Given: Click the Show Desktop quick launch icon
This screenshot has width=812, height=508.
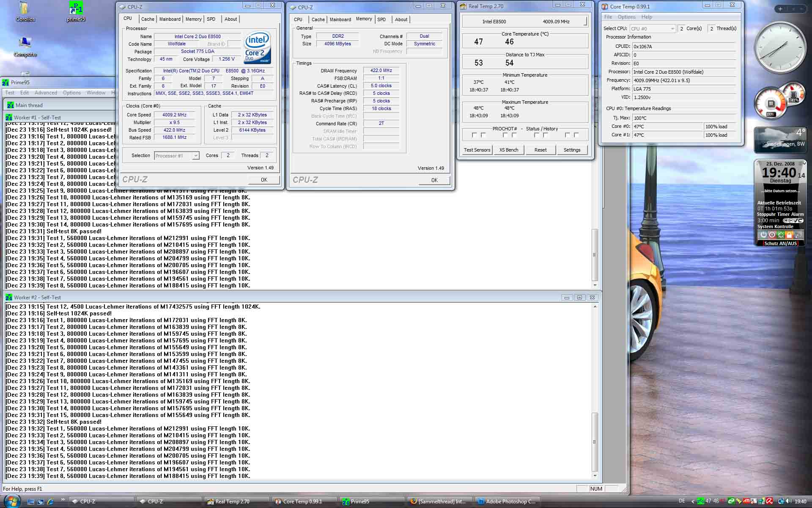Looking at the screenshot, I should [30, 501].
